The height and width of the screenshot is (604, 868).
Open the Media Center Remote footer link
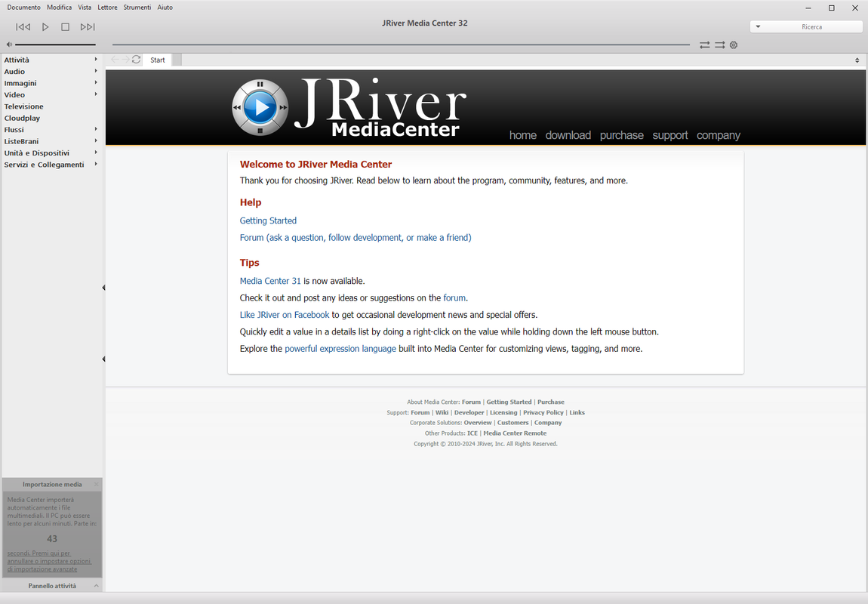[x=515, y=433]
